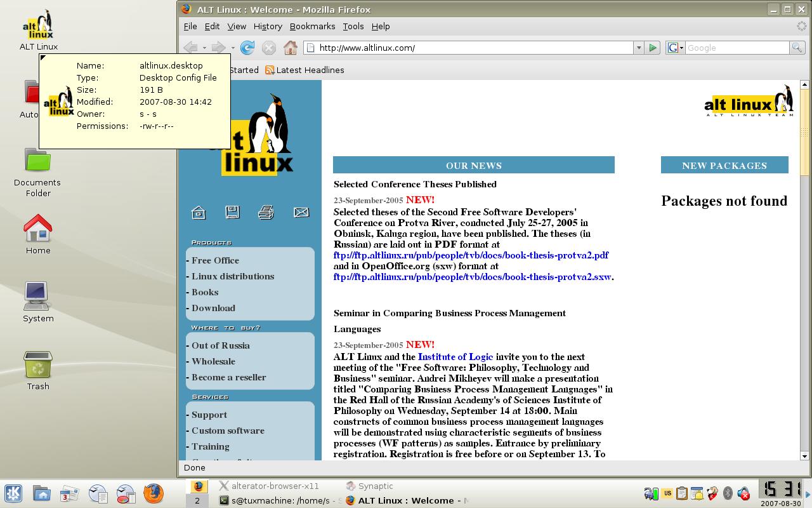Screen dimensions: 812x508
Task: Open the Klipper clipboard tray icon
Action: pos(682,493)
